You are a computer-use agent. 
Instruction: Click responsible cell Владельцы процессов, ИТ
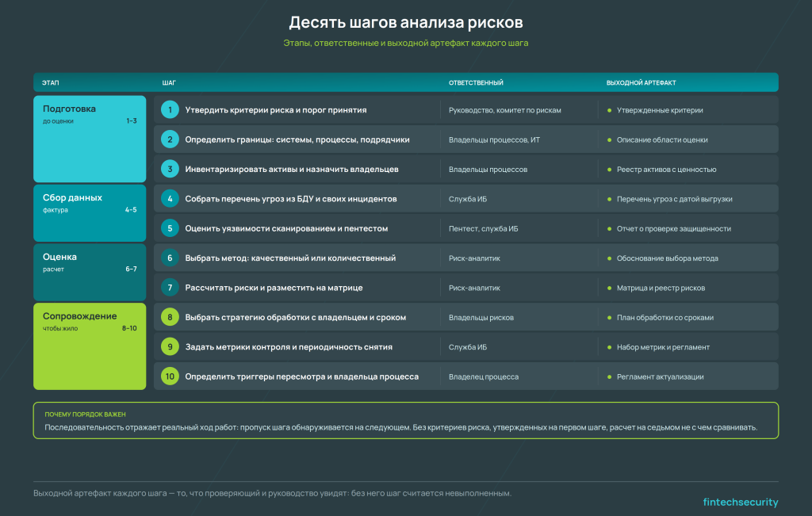(x=494, y=140)
